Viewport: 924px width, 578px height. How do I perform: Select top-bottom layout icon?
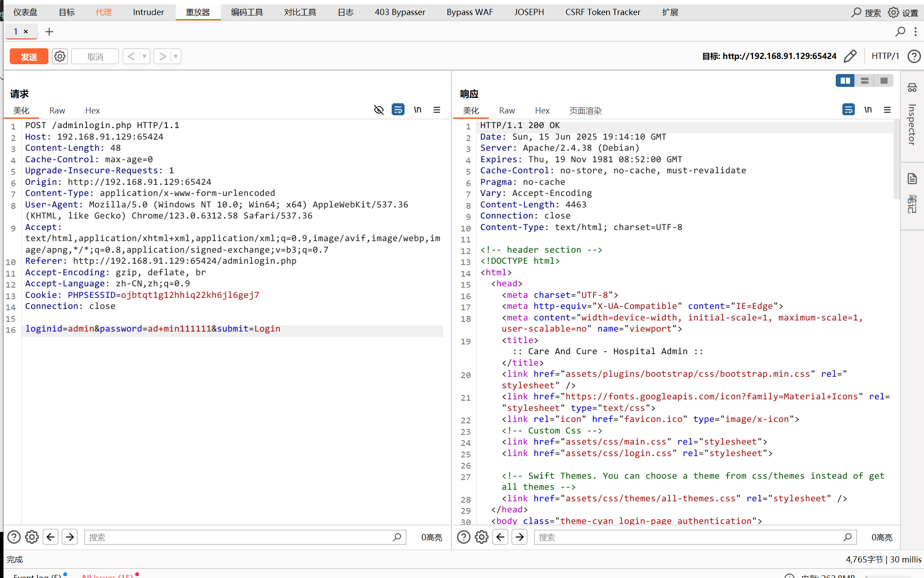point(865,81)
